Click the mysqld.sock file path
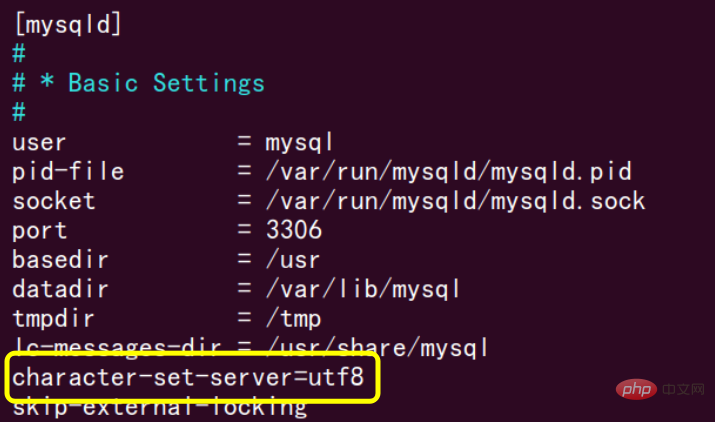Screen dimensions: 715x422 tap(455, 201)
